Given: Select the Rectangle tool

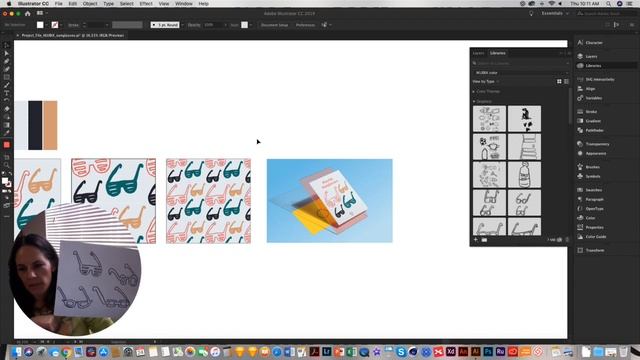Looking at the screenshot, I should [x=7, y=77].
